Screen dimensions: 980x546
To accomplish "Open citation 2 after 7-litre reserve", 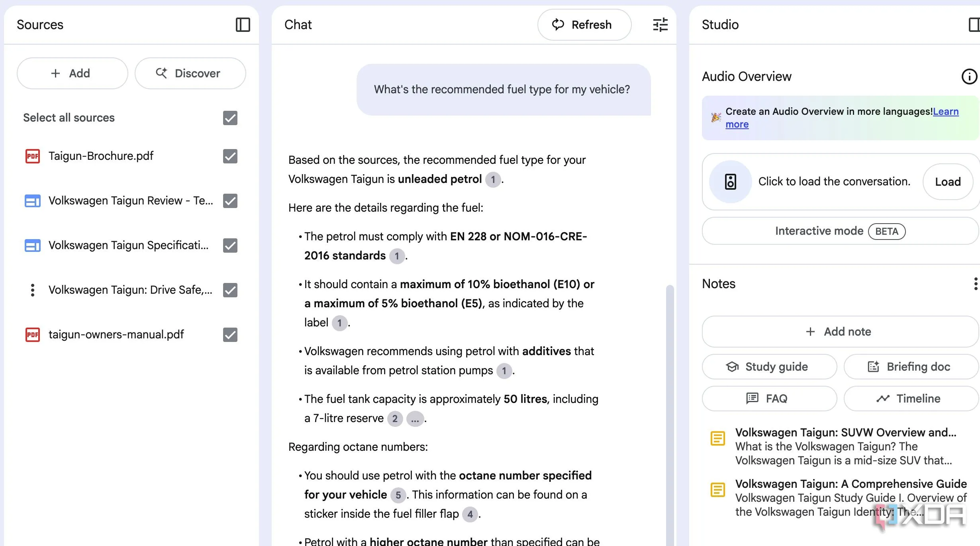I will (395, 419).
